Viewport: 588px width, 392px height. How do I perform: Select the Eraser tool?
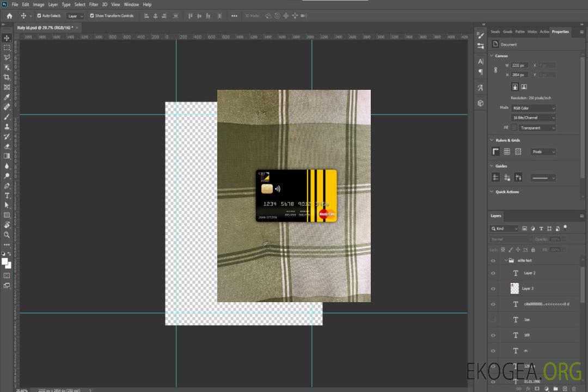pyautogui.click(x=7, y=146)
